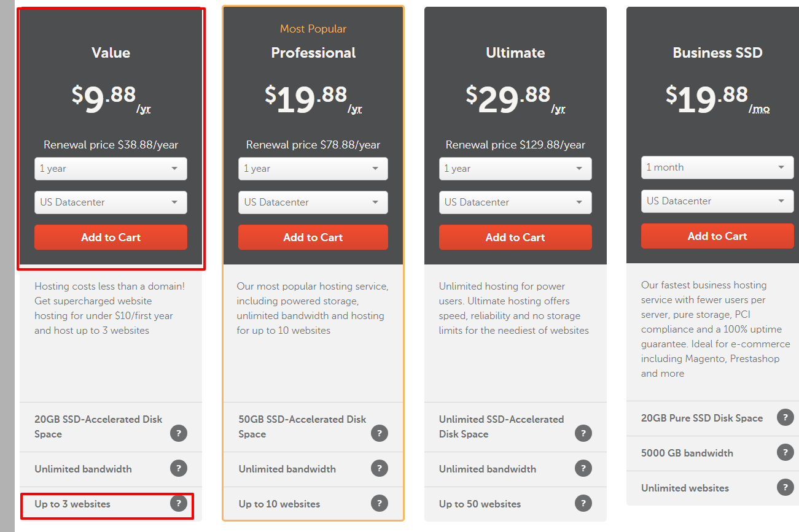Add the Business SSD plan to cart
The height and width of the screenshot is (532, 799).
(x=717, y=236)
